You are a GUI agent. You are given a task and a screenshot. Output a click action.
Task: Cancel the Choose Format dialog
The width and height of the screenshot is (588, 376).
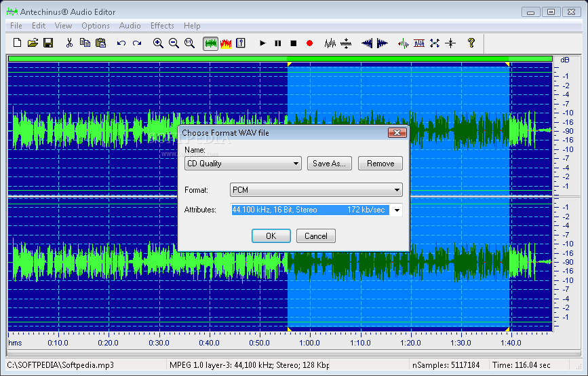point(316,236)
